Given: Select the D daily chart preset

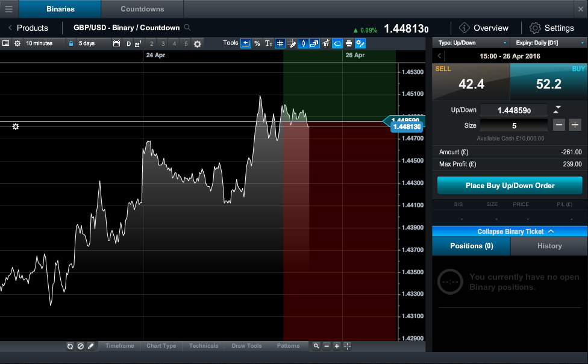Looking at the screenshot, I should point(129,43).
